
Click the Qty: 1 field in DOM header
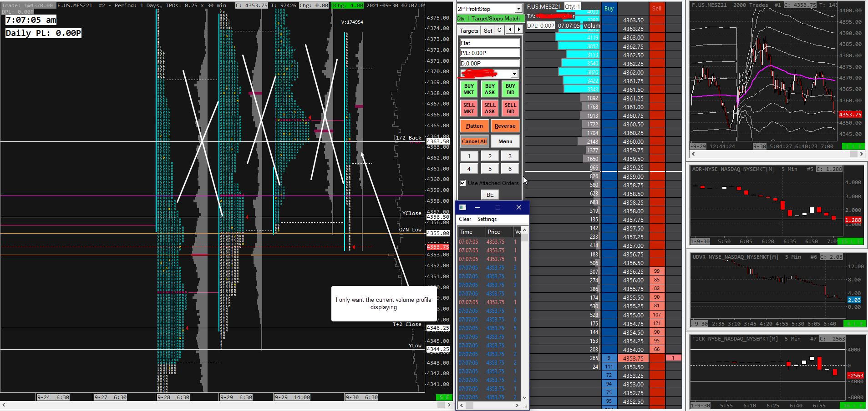click(x=573, y=6)
